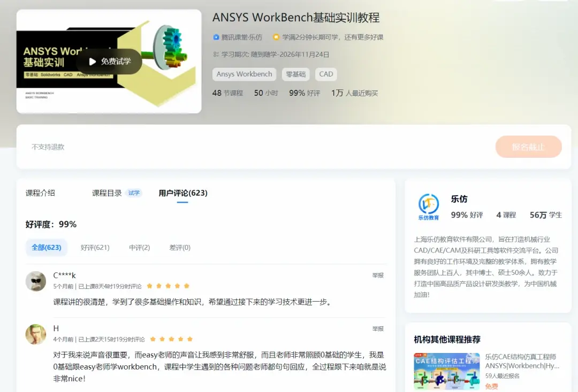The height and width of the screenshot is (392, 578).
Task: Filter reviews by 好评(621)
Action: [x=95, y=248]
